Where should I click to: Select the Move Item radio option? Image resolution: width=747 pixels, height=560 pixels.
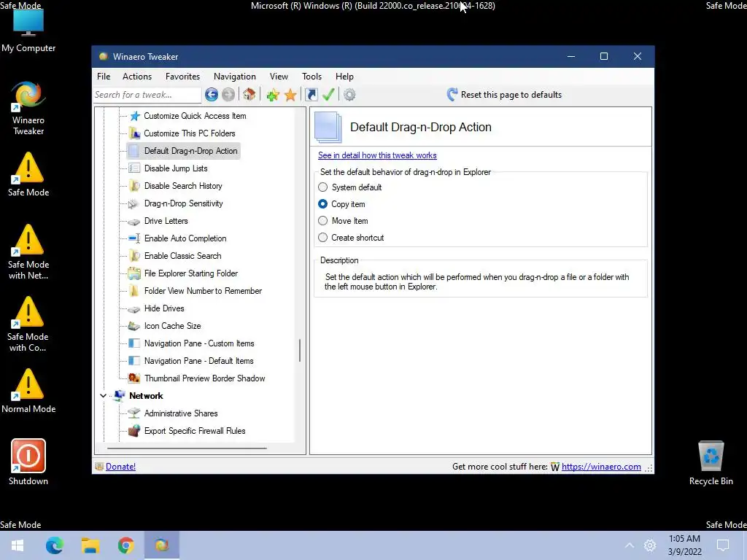(323, 221)
